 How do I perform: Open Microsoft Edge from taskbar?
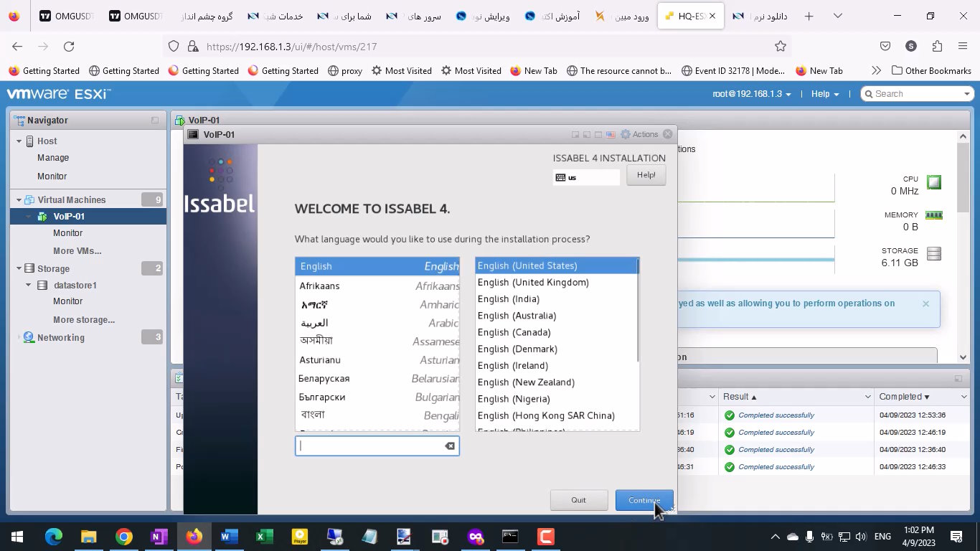(x=54, y=537)
